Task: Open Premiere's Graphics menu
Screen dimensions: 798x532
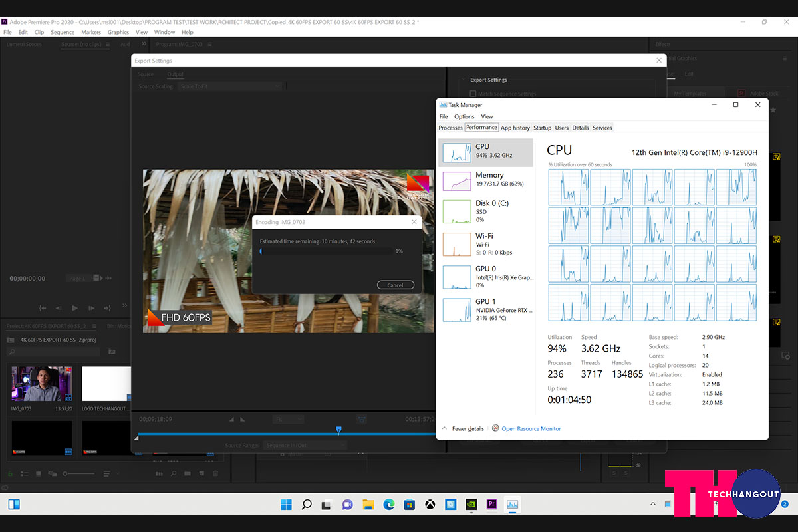Action: click(118, 32)
